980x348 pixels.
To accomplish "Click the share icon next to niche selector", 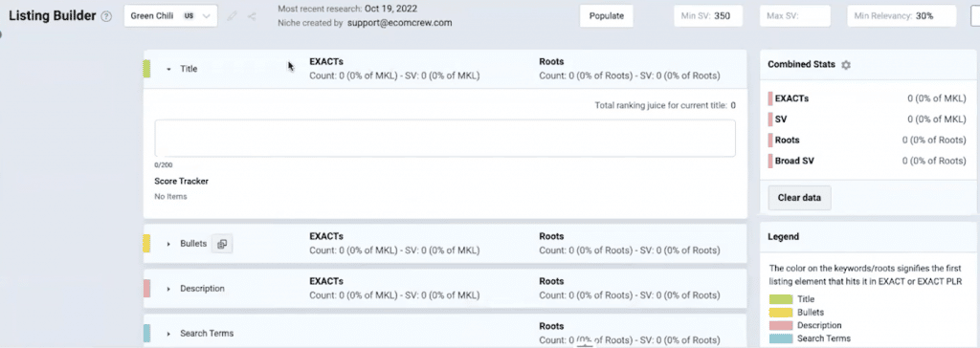I will click(x=252, y=16).
